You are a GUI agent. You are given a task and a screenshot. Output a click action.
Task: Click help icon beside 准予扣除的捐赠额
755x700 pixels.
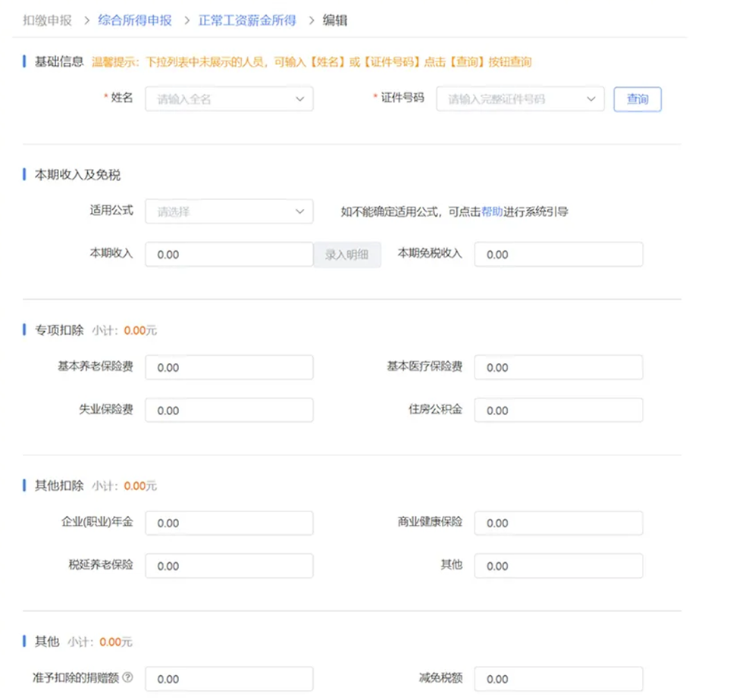[127, 677]
